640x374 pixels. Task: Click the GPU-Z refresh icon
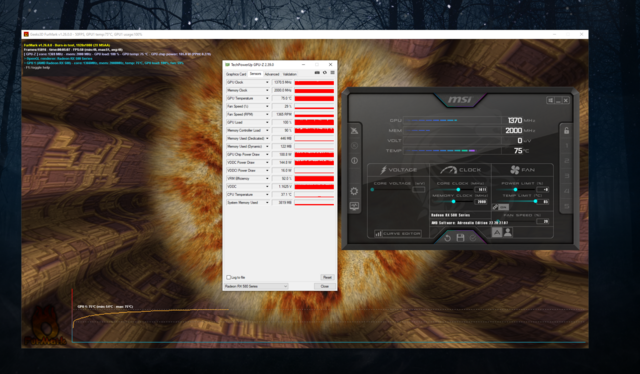tap(325, 73)
